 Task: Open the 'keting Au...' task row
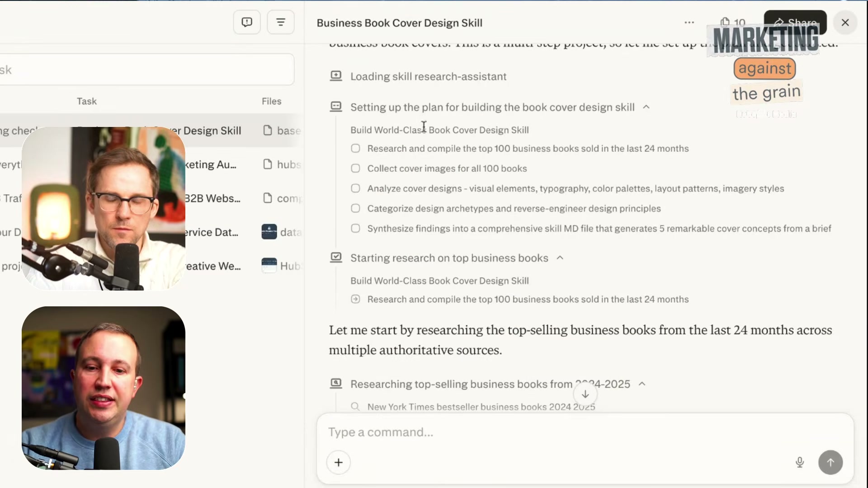click(151, 164)
